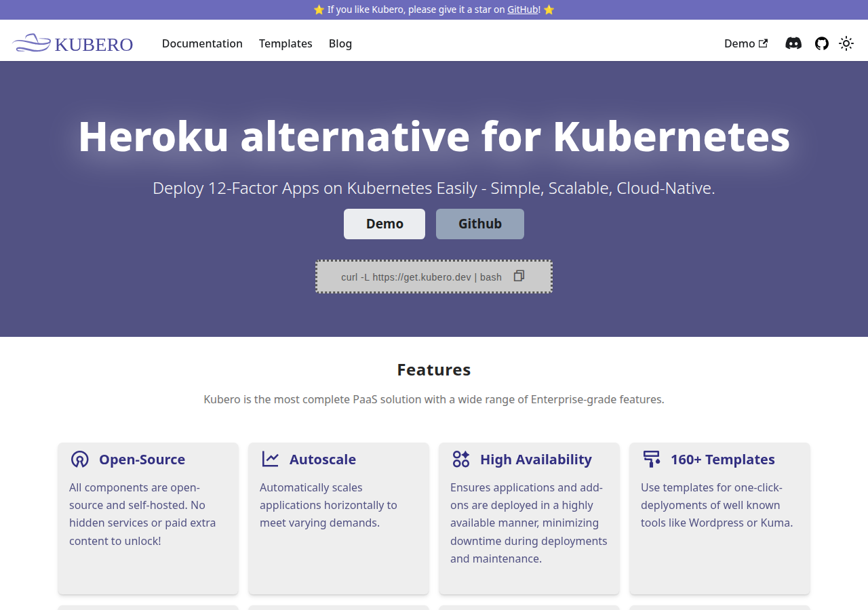This screenshot has height=610, width=868.
Task: Click 'All components are open-source' description
Action: [x=142, y=514]
